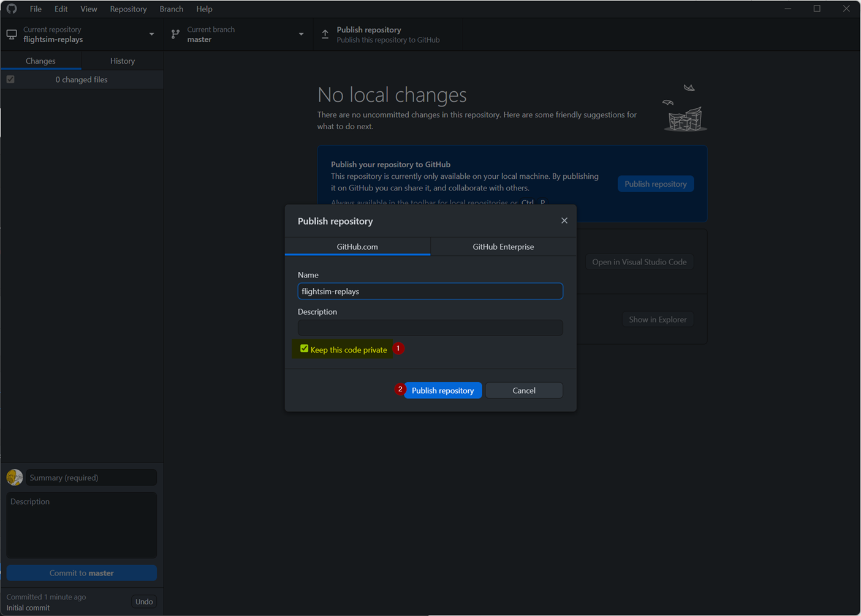861x616 pixels.
Task: Toggle the 0 changed files checkbox
Action: pyautogui.click(x=10, y=80)
